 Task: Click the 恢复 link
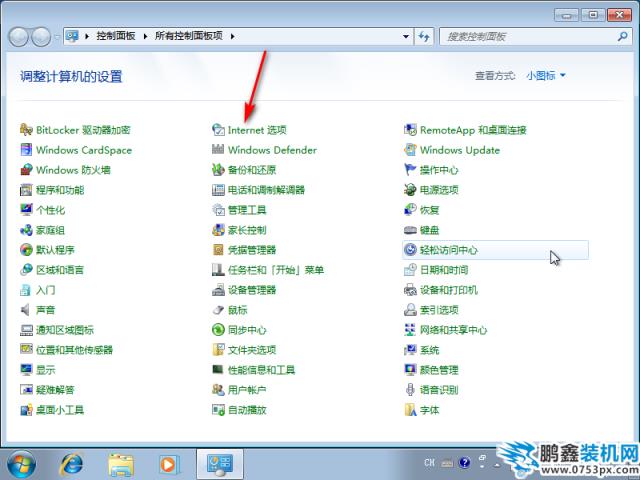430,210
